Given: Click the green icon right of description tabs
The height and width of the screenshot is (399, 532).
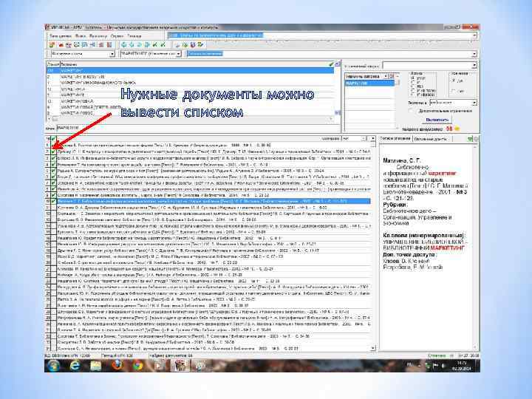Looking at the screenshot, I should pos(470,139).
